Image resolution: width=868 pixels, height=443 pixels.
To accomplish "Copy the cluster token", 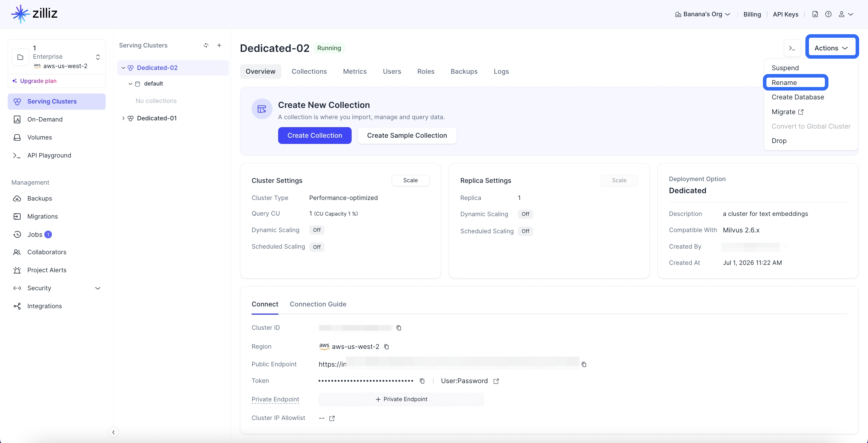I will tap(422, 381).
